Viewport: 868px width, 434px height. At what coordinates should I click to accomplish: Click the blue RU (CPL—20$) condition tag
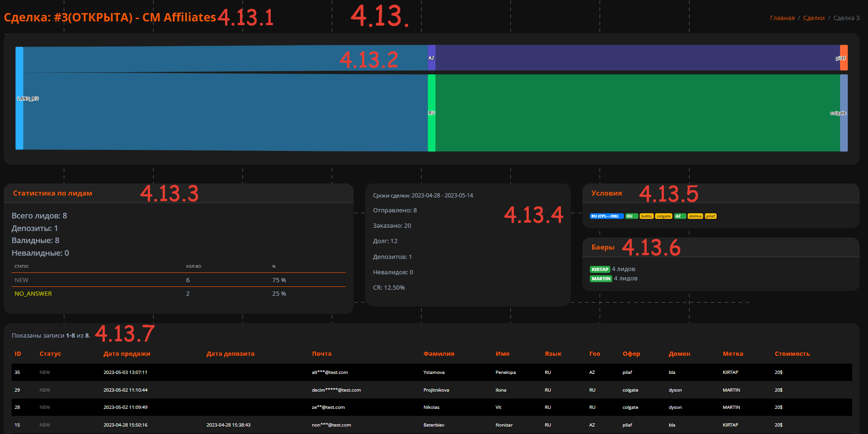(607, 216)
